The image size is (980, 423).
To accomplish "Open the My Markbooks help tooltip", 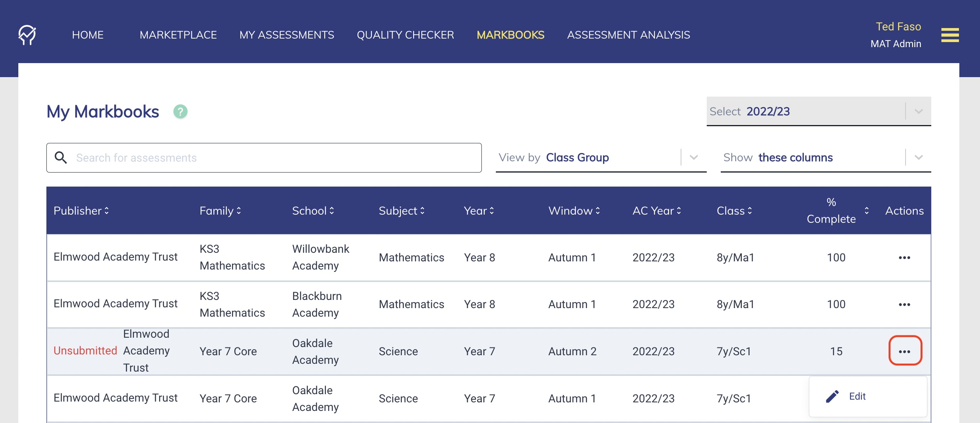I will [x=180, y=111].
